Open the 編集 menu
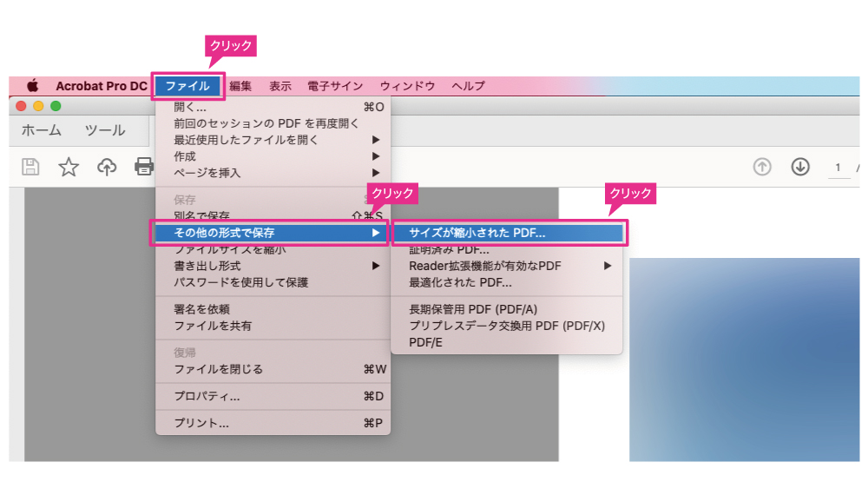Viewport: 868px width, 482px height. tap(240, 86)
